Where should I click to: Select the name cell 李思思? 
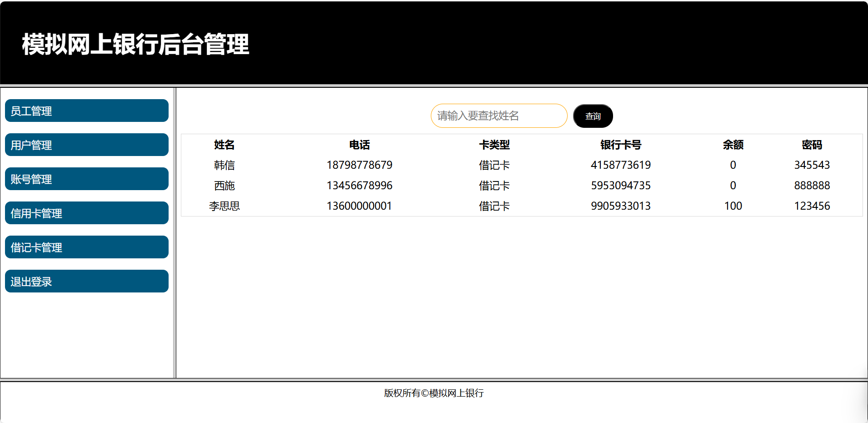(x=224, y=206)
